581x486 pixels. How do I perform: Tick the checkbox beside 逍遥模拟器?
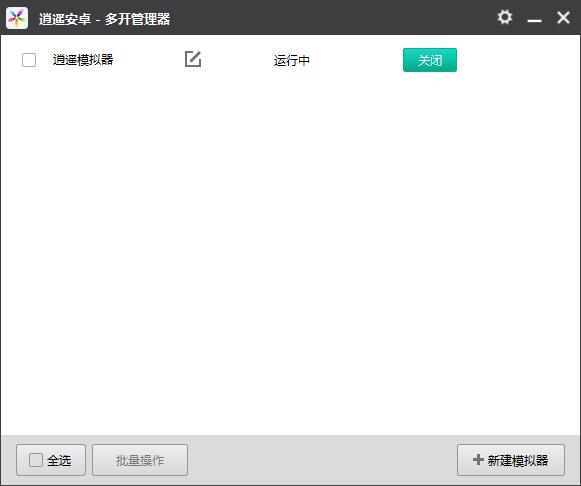tap(29, 60)
